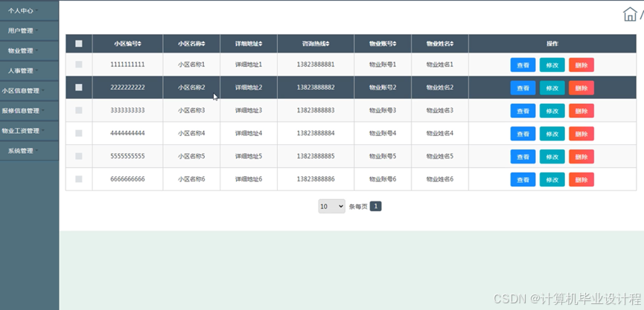Click the 详细地址2 cell
The image size is (644, 310).
pos(249,87)
